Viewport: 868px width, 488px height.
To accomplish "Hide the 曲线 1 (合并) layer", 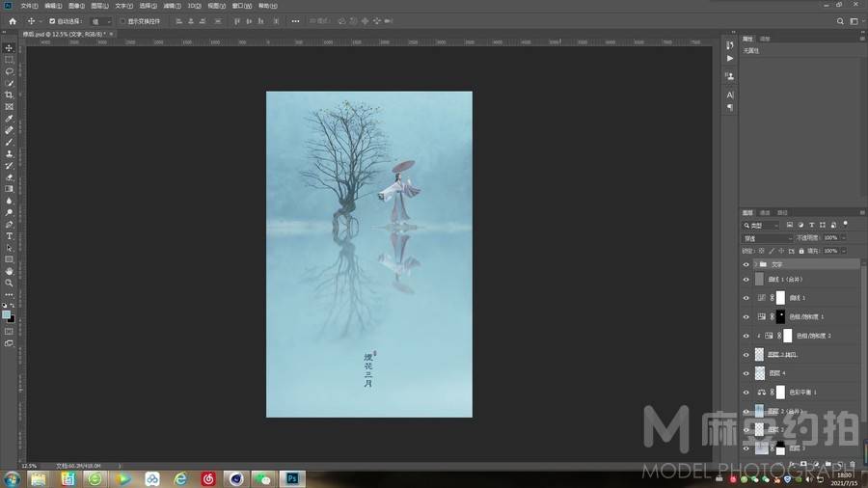I will point(746,280).
